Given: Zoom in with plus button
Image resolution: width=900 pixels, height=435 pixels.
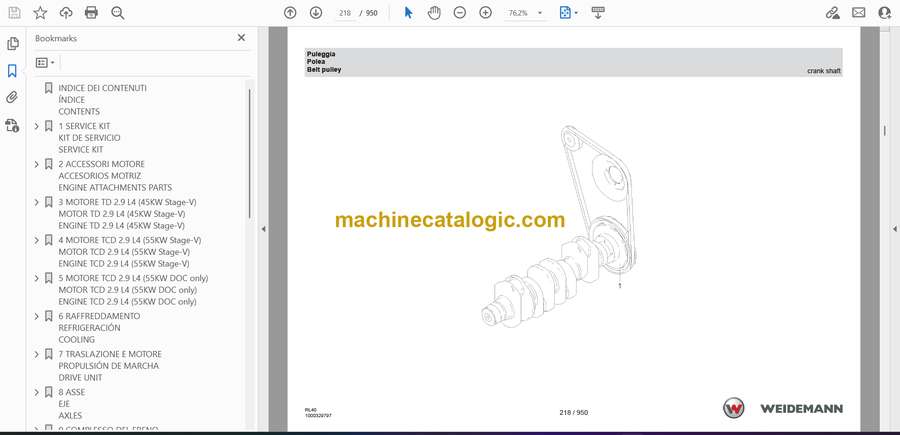Looking at the screenshot, I should (x=486, y=13).
